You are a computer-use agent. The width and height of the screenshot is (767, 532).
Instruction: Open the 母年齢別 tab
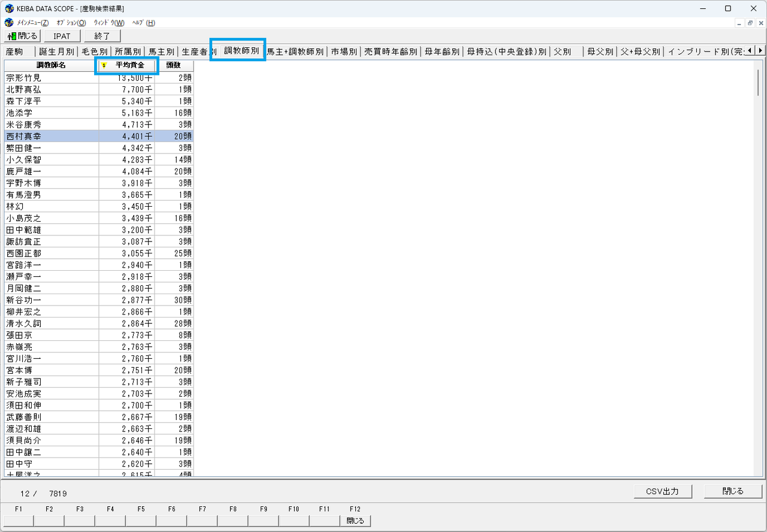pyautogui.click(x=442, y=52)
